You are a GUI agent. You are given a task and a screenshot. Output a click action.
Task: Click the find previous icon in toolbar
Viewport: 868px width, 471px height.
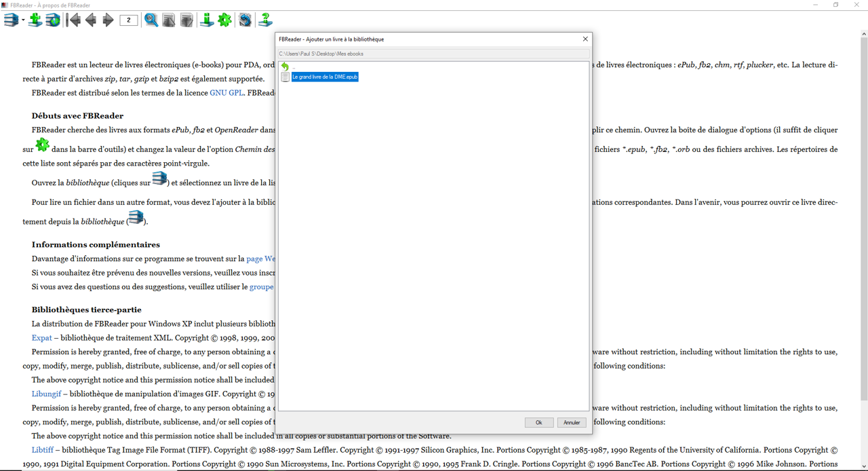[x=169, y=20]
